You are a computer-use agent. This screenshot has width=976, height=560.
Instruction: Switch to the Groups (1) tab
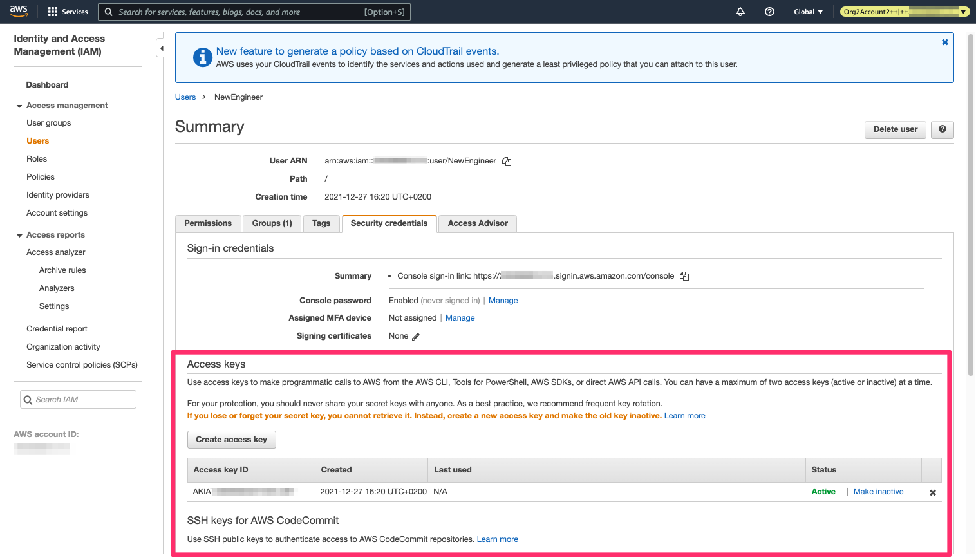coord(272,223)
